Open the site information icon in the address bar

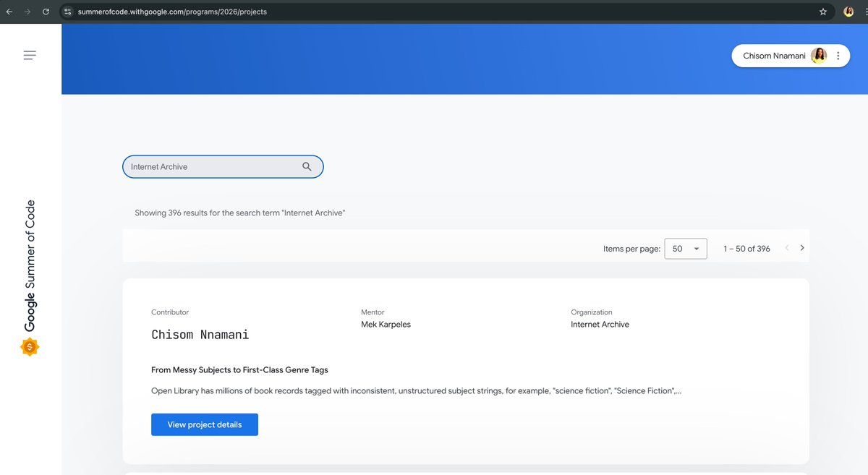click(x=68, y=12)
